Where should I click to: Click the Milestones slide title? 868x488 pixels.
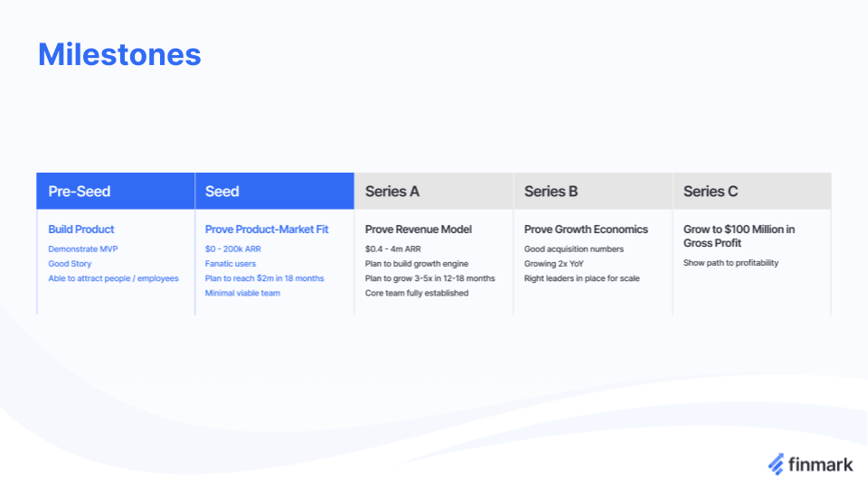click(x=119, y=55)
